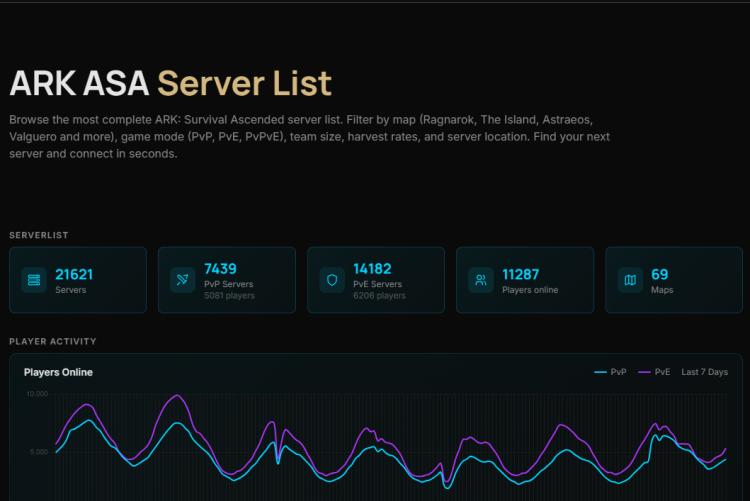
Task: Select the 14182 PvE Servers value
Action: [372, 268]
